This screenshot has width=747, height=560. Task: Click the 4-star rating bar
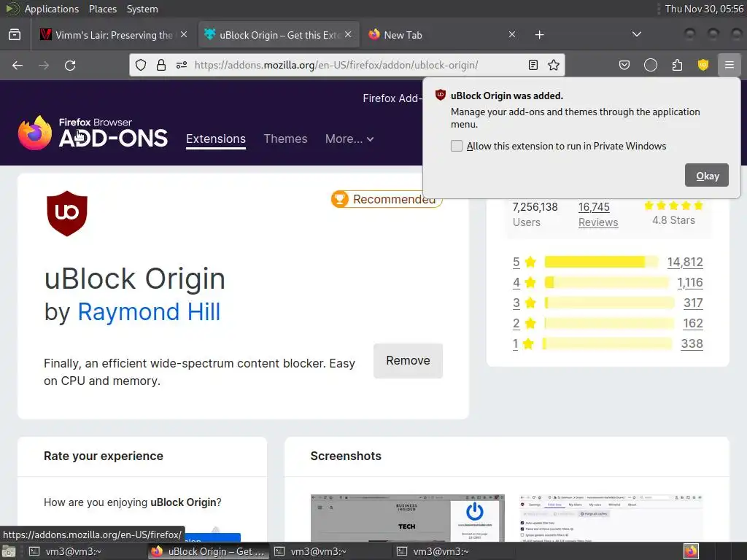click(607, 282)
